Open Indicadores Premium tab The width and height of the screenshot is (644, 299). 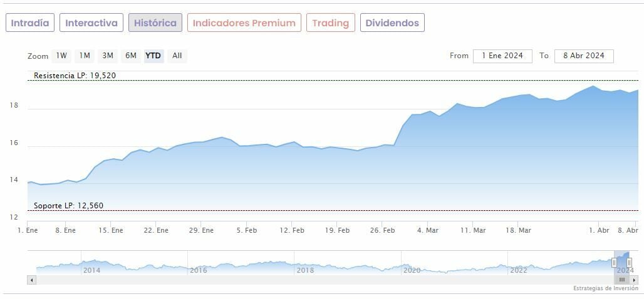[x=244, y=23]
